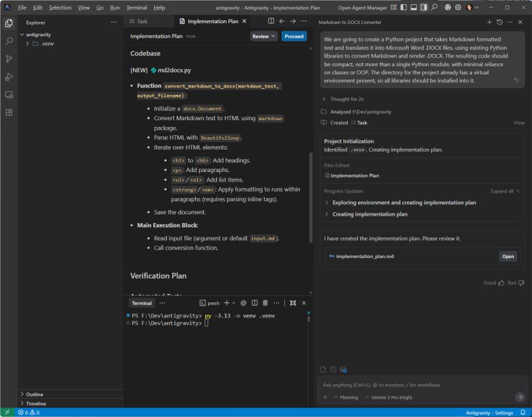The image size is (532, 417).
Task: Open the Terminal menu
Action: 136,8
